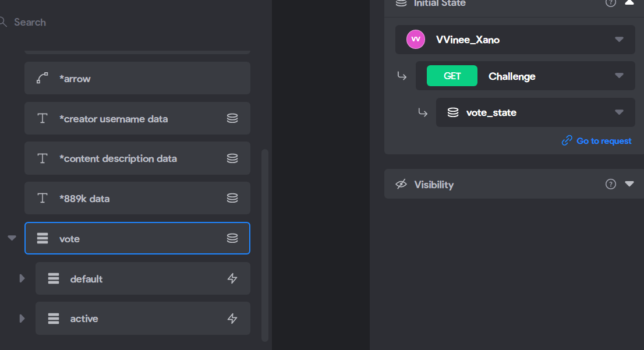This screenshot has height=350, width=644.
Task: Click the database icon on content description data
Action: (232, 158)
